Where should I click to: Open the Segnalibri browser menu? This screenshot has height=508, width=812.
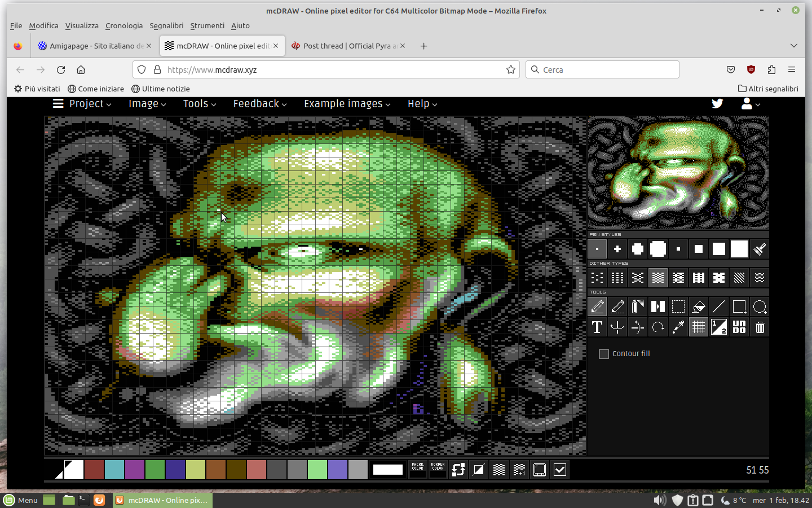point(166,25)
